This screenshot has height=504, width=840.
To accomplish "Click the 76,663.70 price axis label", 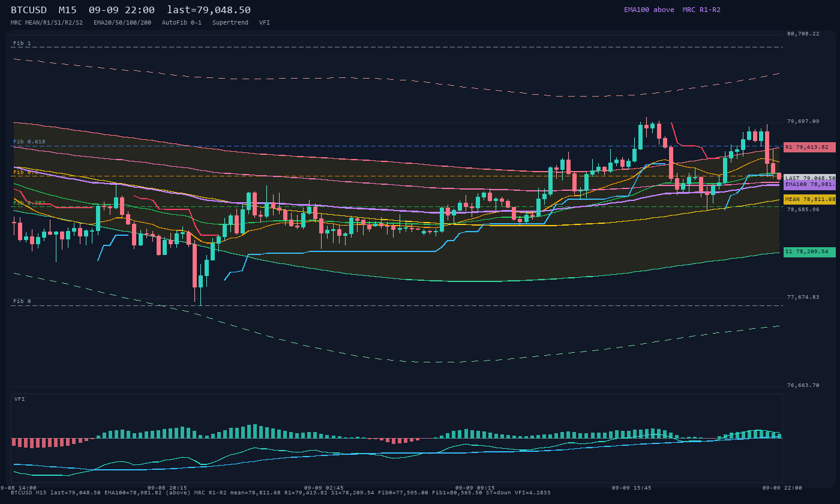I will pyautogui.click(x=803, y=385).
